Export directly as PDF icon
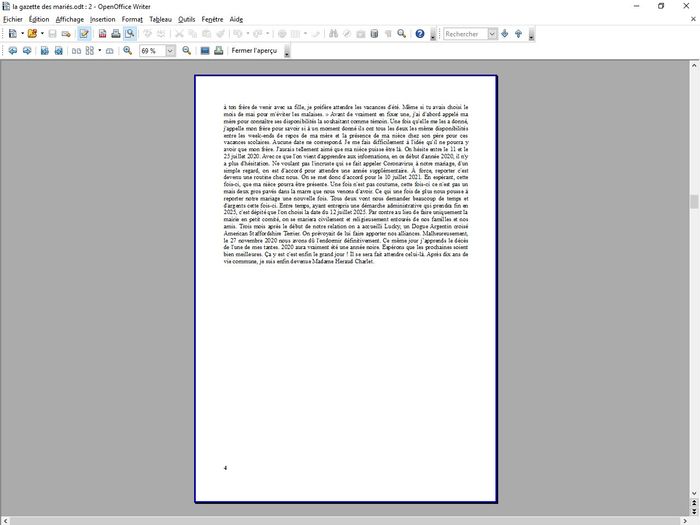Image resolution: width=700 pixels, height=525 pixels. pos(102,33)
